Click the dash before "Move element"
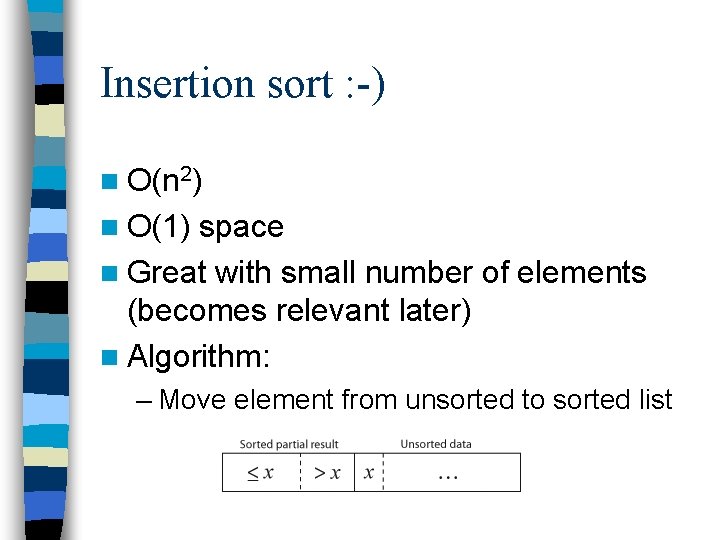The height and width of the screenshot is (540, 720). [x=144, y=401]
